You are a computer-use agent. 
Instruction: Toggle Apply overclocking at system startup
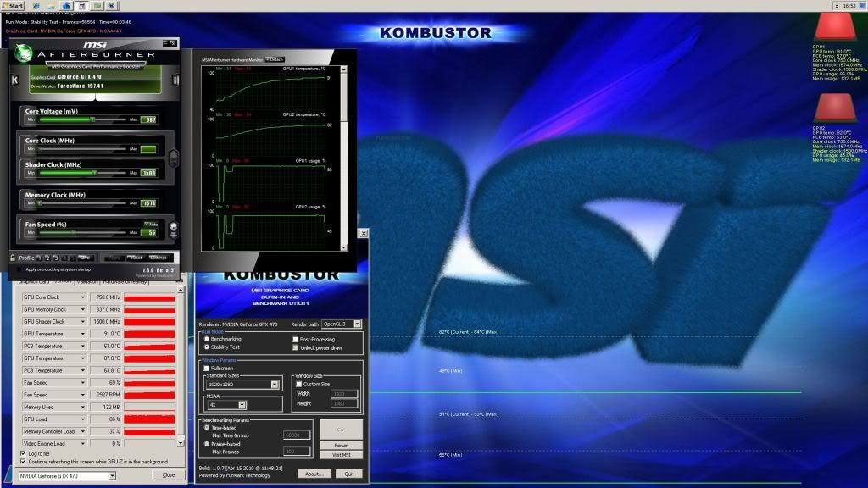(19, 269)
